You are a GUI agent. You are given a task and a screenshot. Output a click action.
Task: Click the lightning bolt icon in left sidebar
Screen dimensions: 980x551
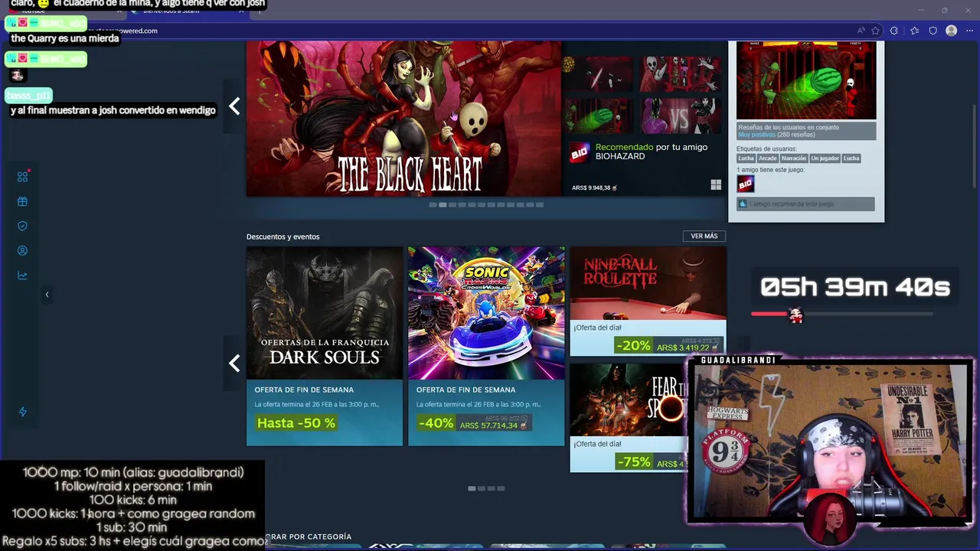tap(22, 412)
